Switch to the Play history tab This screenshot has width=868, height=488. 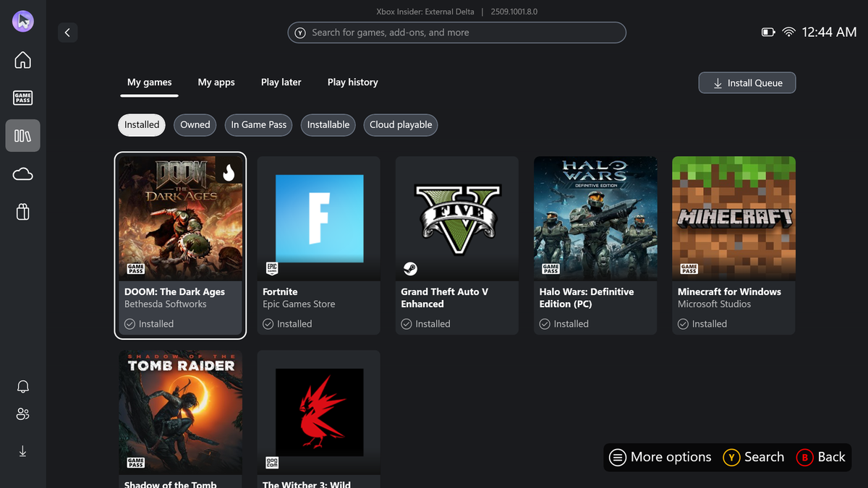[352, 82]
